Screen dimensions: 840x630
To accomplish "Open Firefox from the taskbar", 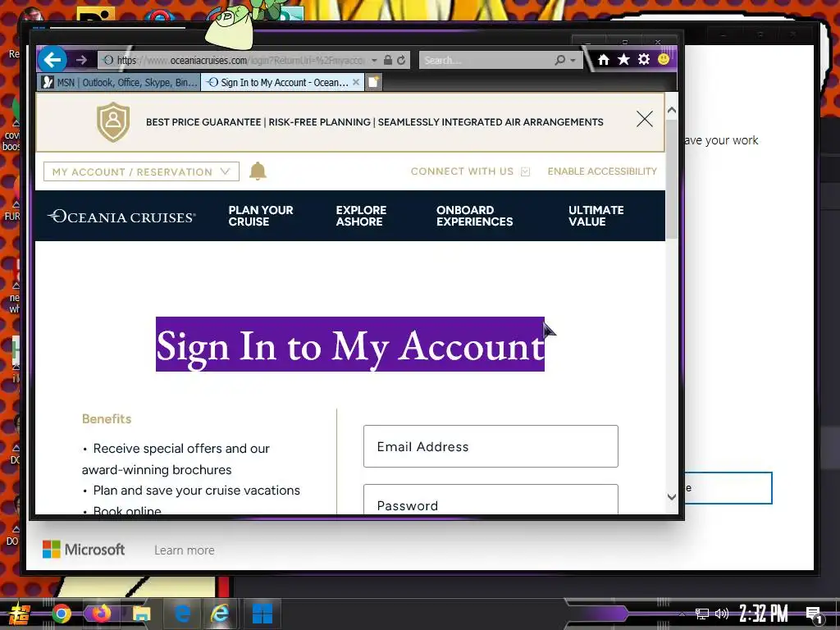I will click(100, 614).
